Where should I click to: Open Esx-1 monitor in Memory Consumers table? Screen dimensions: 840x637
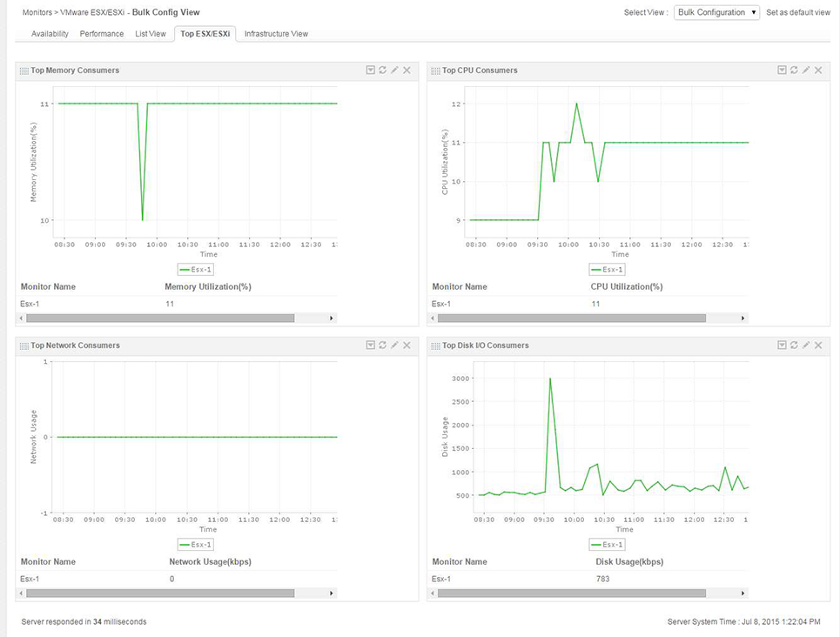tap(30, 304)
